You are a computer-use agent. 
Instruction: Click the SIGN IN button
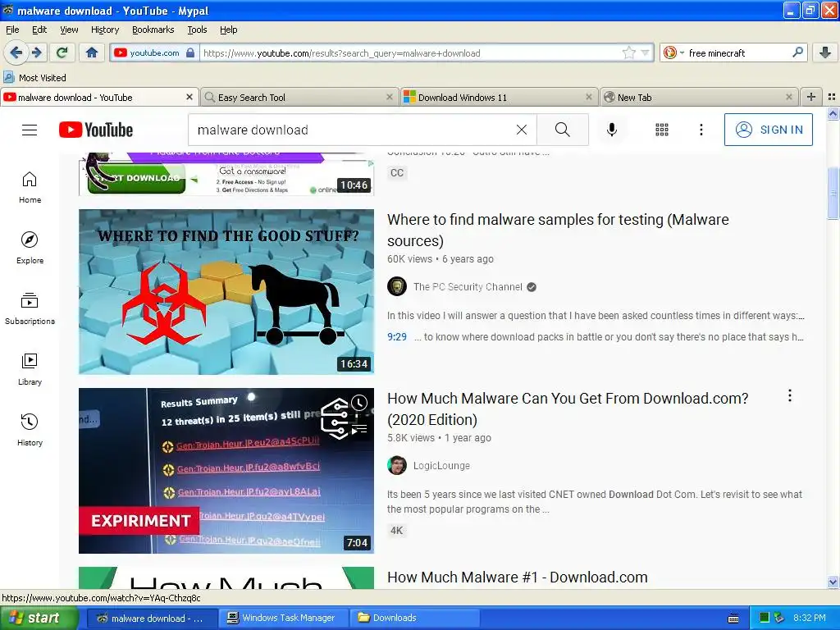768,130
